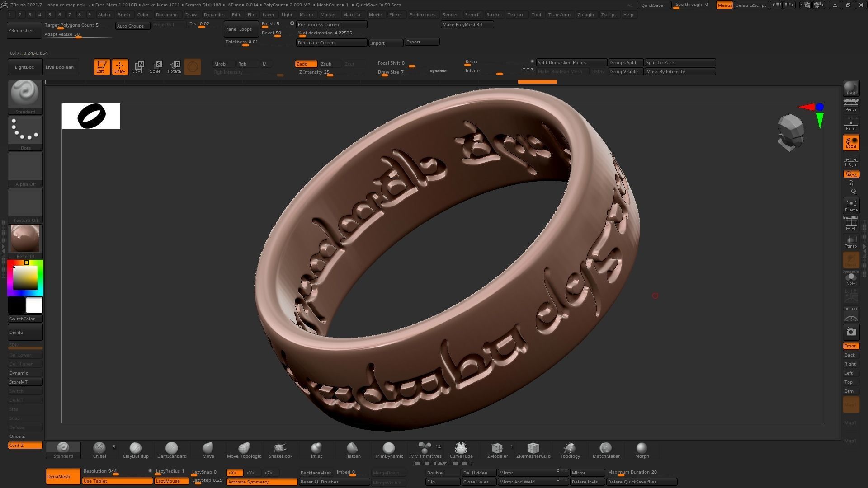Screen dimensions: 868x488
Task: Select the TrimDynamic brush
Action: 389,450
